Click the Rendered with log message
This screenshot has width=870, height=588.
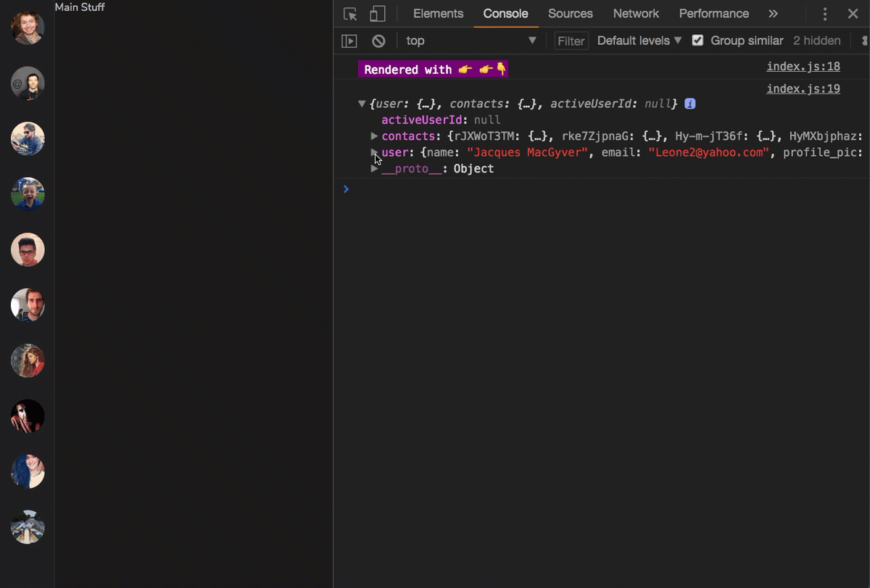pos(433,70)
